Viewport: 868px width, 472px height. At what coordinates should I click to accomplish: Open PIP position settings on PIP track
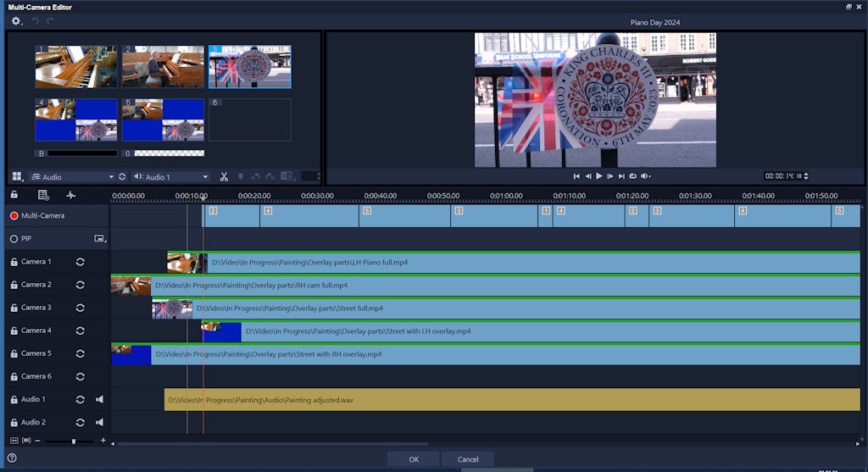pyautogui.click(x=100, y=238)
